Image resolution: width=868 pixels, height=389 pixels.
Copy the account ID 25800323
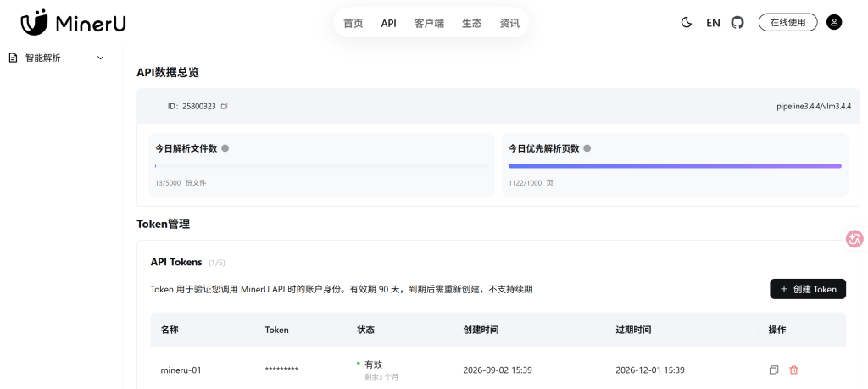224,106
